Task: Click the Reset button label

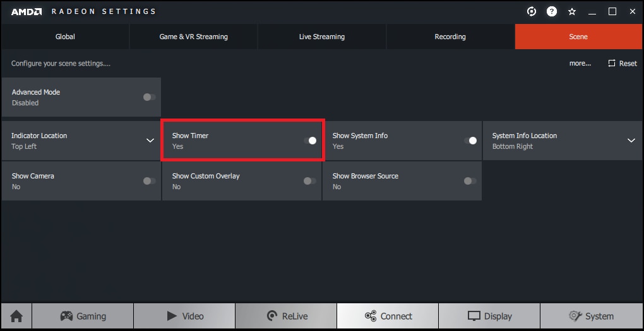Action: pyautogui.click(x=628, y=63)
